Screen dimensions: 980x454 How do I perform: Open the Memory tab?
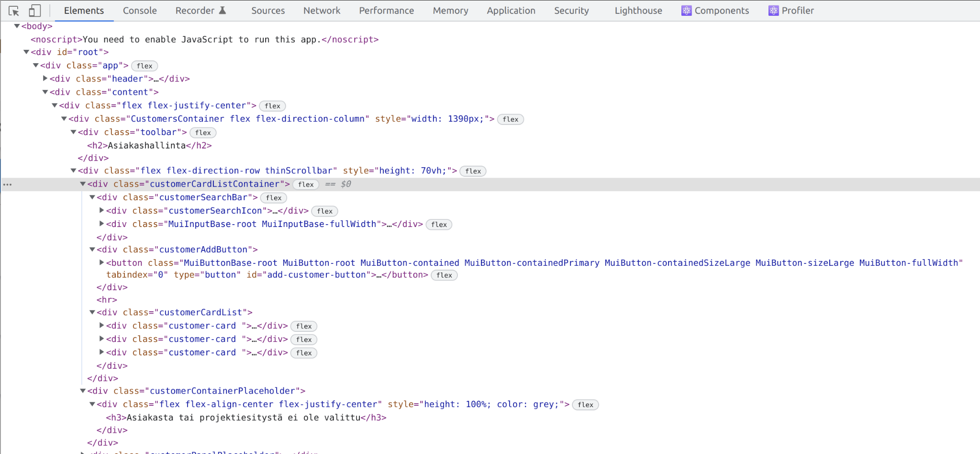pyautogui.click(x=450, y=11)
